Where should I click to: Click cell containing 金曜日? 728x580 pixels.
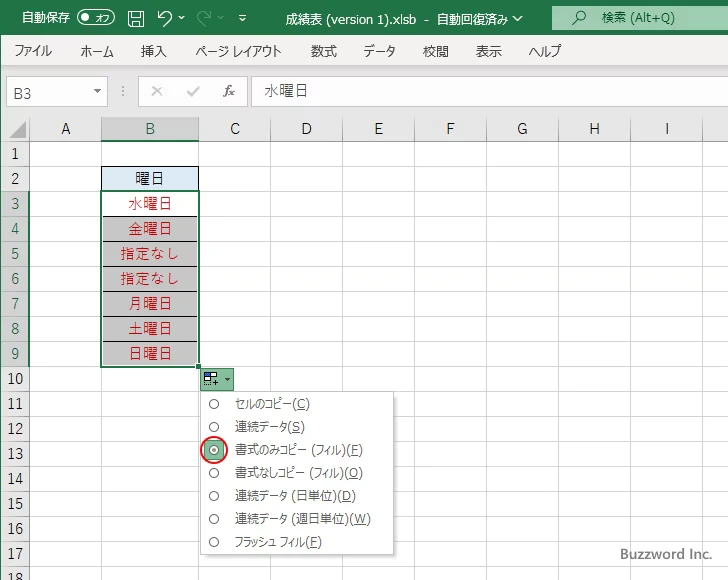[150, 229]
